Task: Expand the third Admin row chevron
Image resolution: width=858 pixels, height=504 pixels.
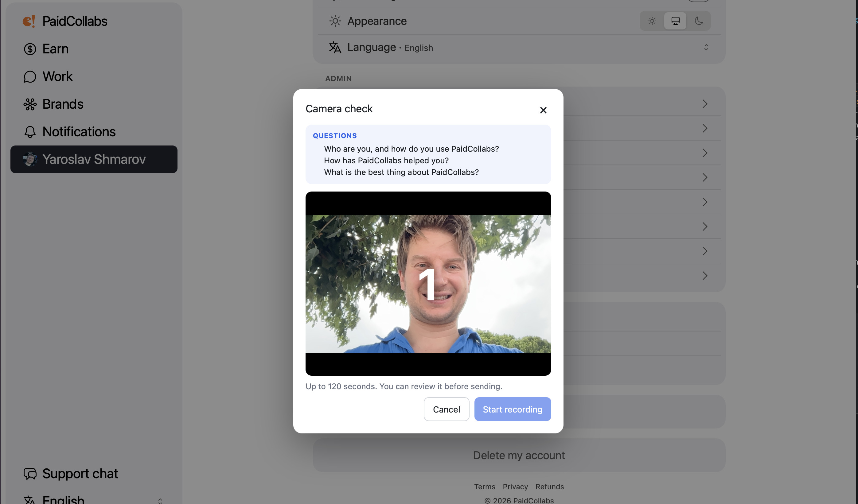Action: click(705, 153)
